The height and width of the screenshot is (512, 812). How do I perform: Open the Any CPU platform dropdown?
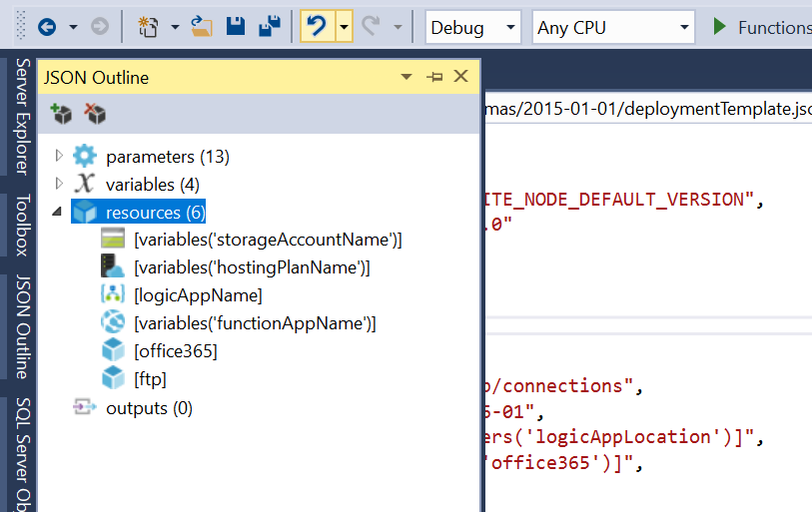click(613, 27)
